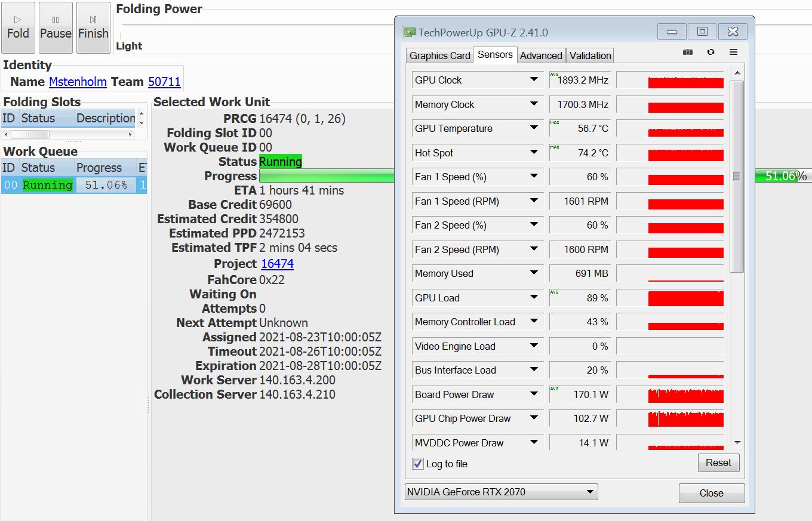This screenshot has width=812, height=521.
Task: Select the Sensors tab
Action: (495, 54)
